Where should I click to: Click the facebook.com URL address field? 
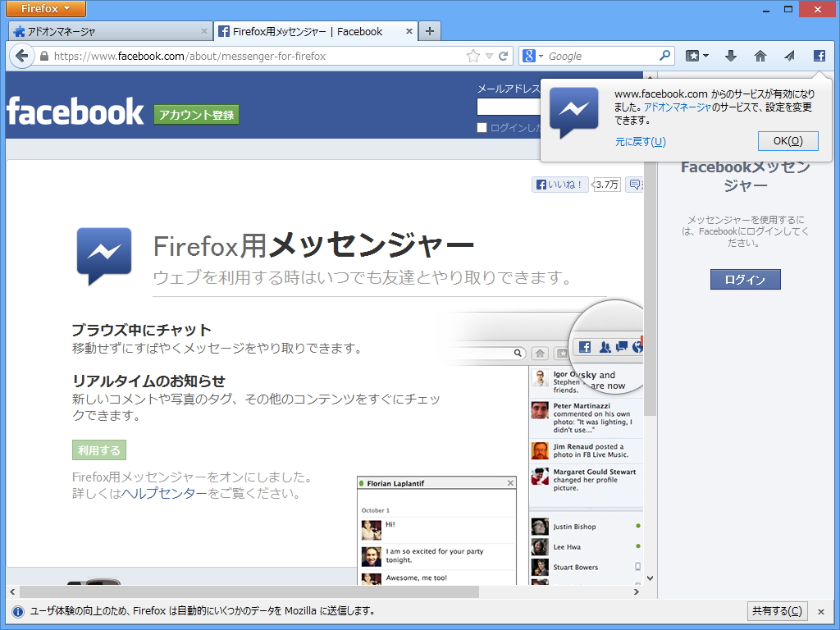252,57
